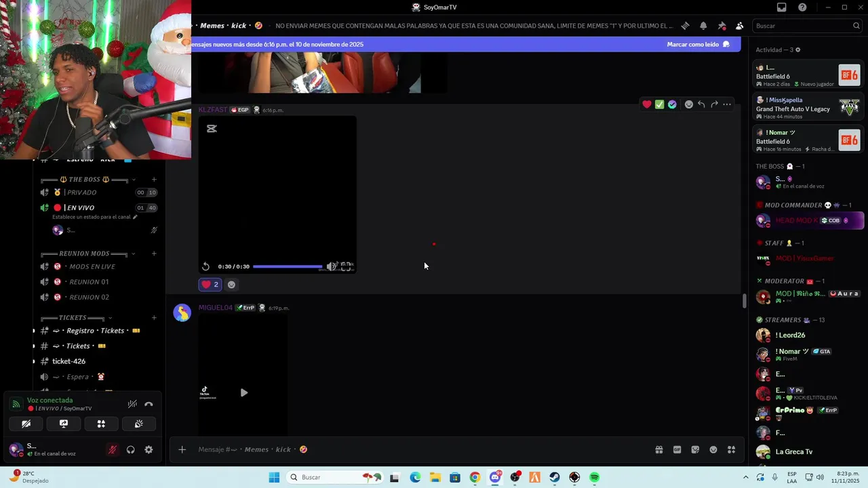868x488 pixels.
Task: Click the Buscar search field in Discord
Action: [x=808, y=26]
